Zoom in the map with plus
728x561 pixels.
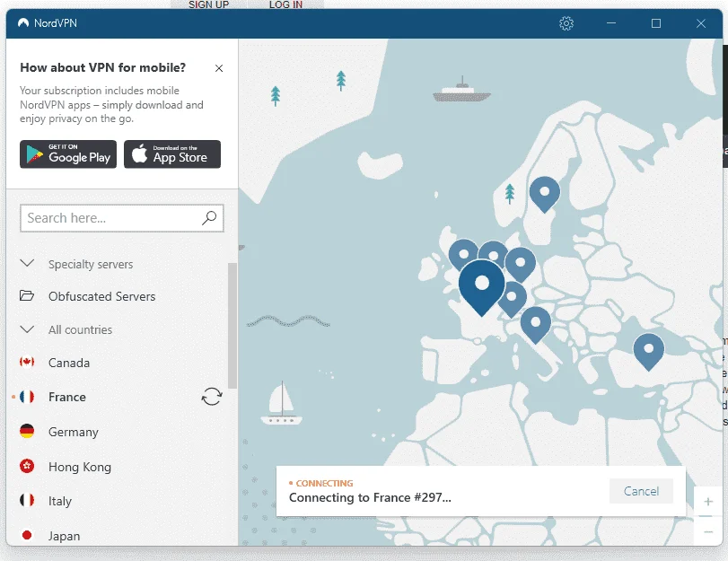[708, 502]
